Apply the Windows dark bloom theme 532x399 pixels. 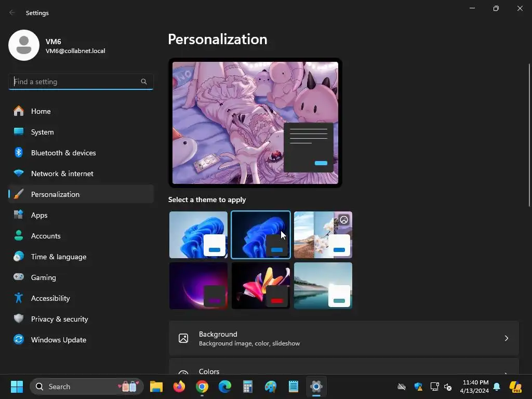click(261, 235)
